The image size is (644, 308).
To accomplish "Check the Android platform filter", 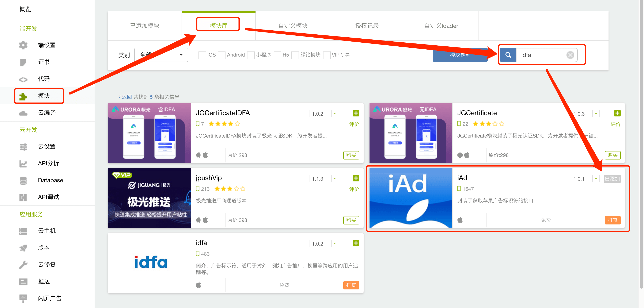I will (x=222, y=55).
